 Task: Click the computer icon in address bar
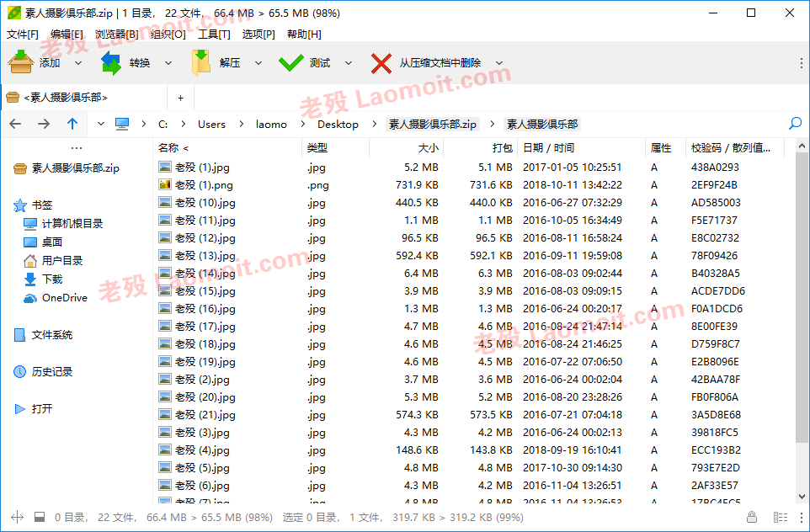pyautogui.click(x=122, y=124)
